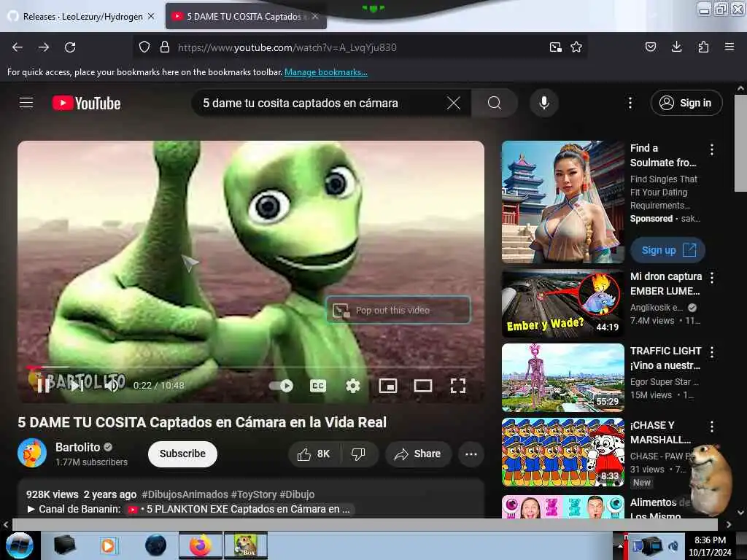Pause the video

pyautogui.click(x=43, y=385)
